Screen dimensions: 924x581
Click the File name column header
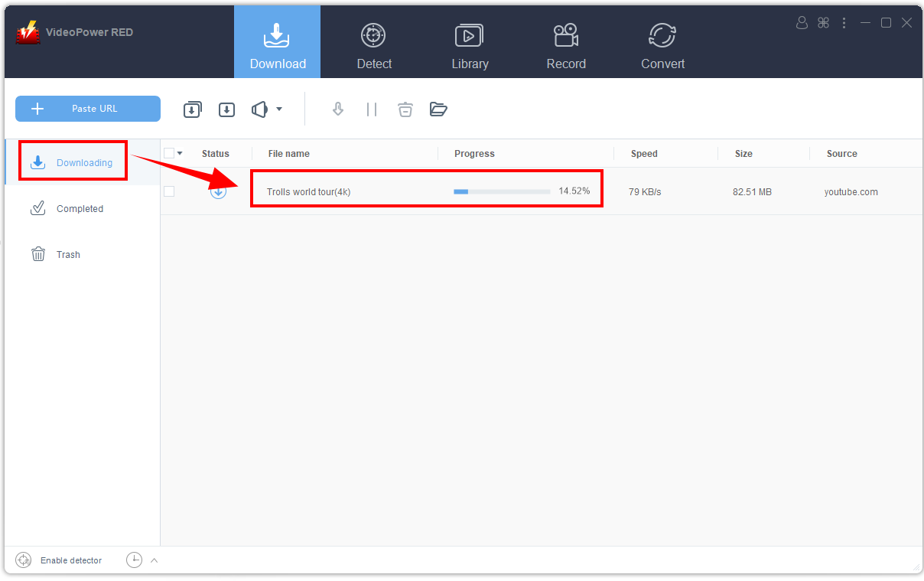coord(289,154)
